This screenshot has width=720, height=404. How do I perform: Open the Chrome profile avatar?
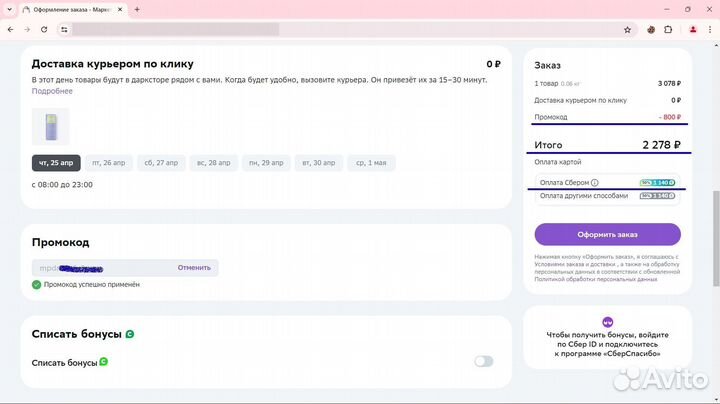tap(692, 30)
